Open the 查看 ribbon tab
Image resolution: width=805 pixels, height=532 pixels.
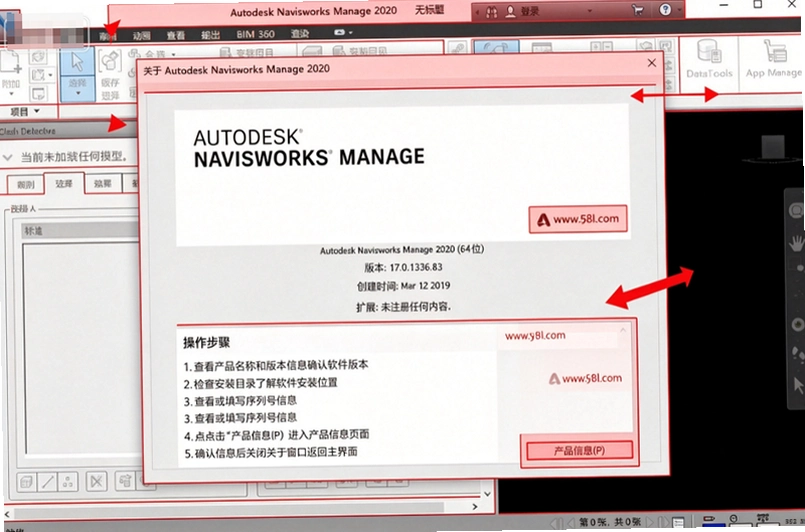175,35
